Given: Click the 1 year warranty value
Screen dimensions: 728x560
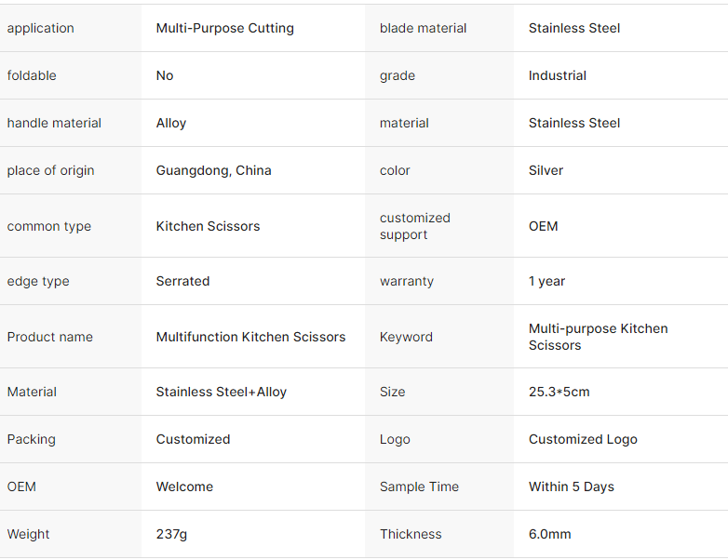Looking at the screenshot, I should coord(546,281).
